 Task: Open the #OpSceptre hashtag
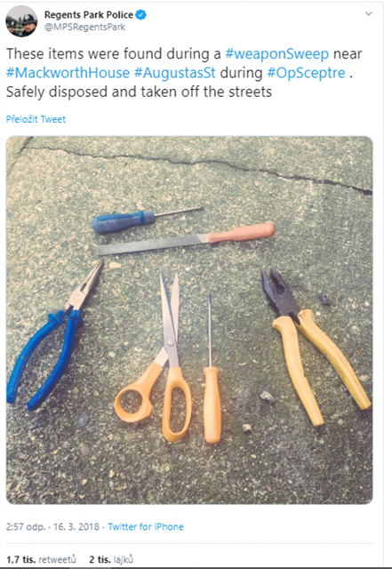tap(306, 73)
